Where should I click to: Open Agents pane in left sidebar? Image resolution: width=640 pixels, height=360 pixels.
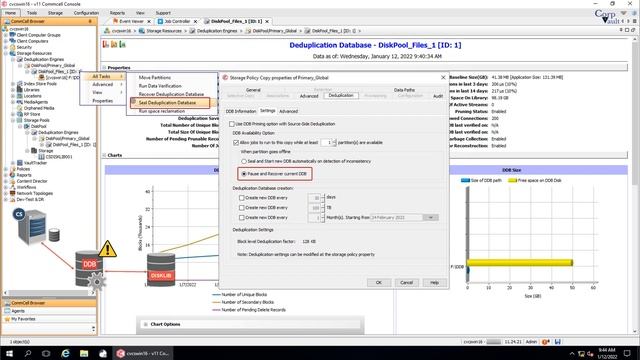click(x=49, y=311)
